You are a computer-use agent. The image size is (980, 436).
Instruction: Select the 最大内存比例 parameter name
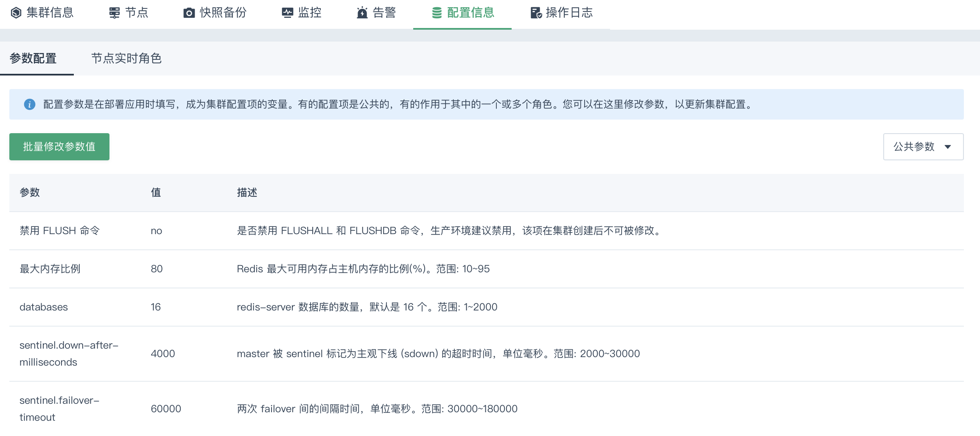point(50,269)
